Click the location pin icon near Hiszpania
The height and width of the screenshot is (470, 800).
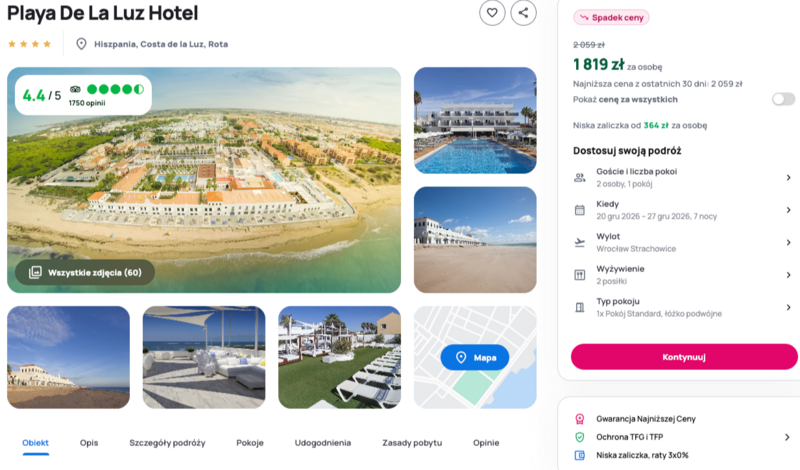(81, 44)
